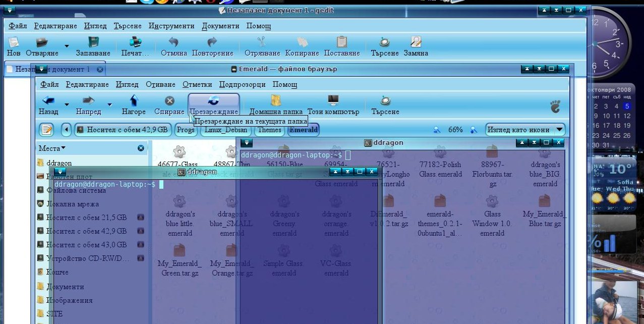
Task: Click the path bar left scroll arrow
Action: coord(66,130)
